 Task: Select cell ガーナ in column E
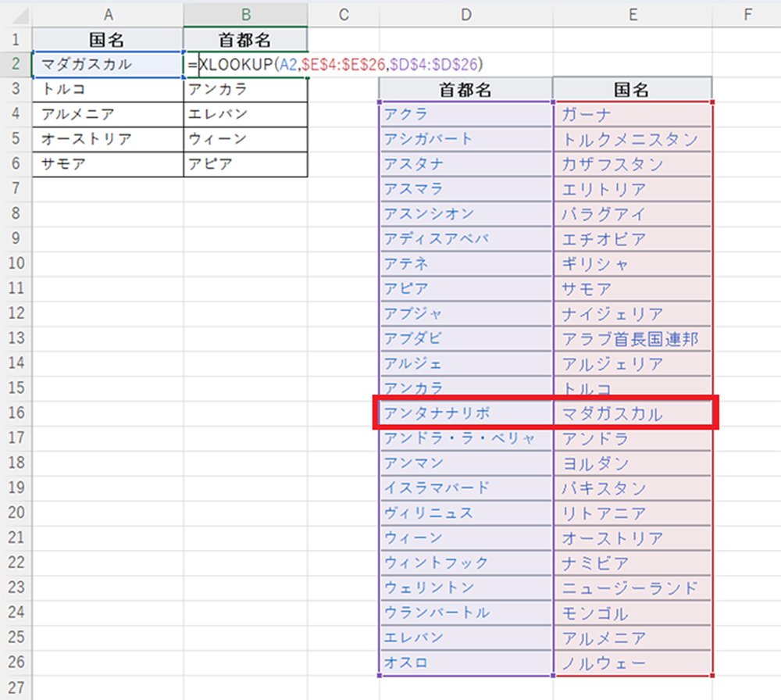(633, 114)
